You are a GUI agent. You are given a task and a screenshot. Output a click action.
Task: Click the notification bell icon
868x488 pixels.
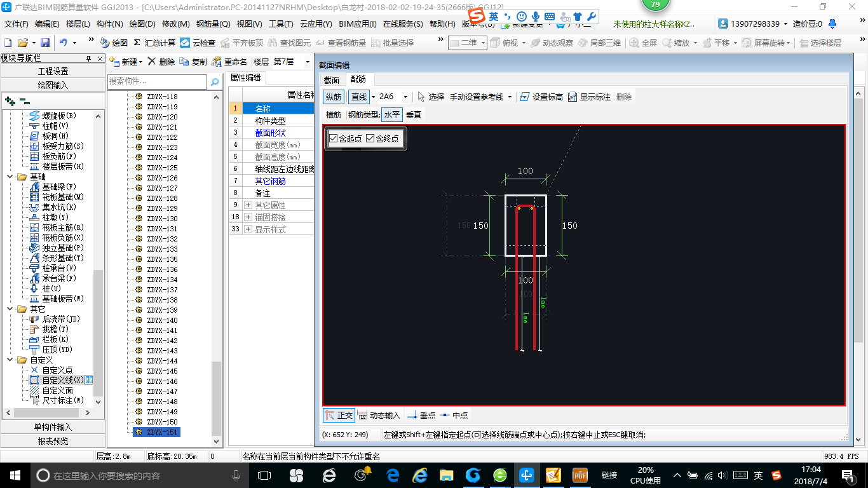point(832,24)
